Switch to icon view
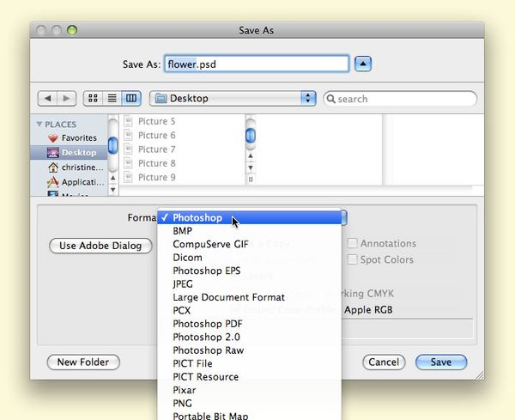 click(x=94, y=99)
